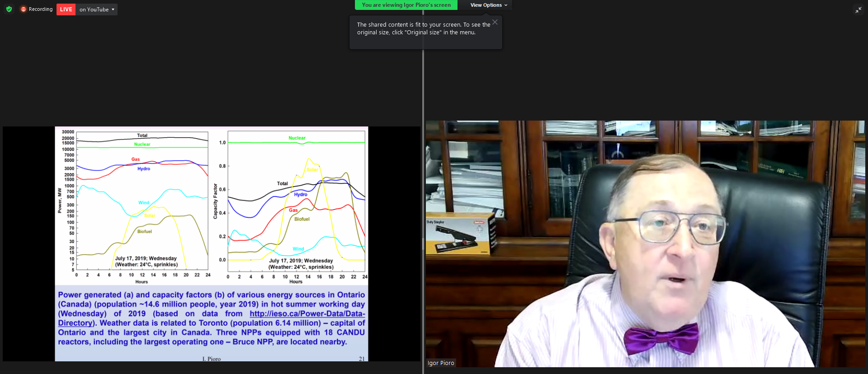The width and height of the screenshot is (868, 374).
Task: Click the divider handle between slide and video
Action: tap(423, 244)
